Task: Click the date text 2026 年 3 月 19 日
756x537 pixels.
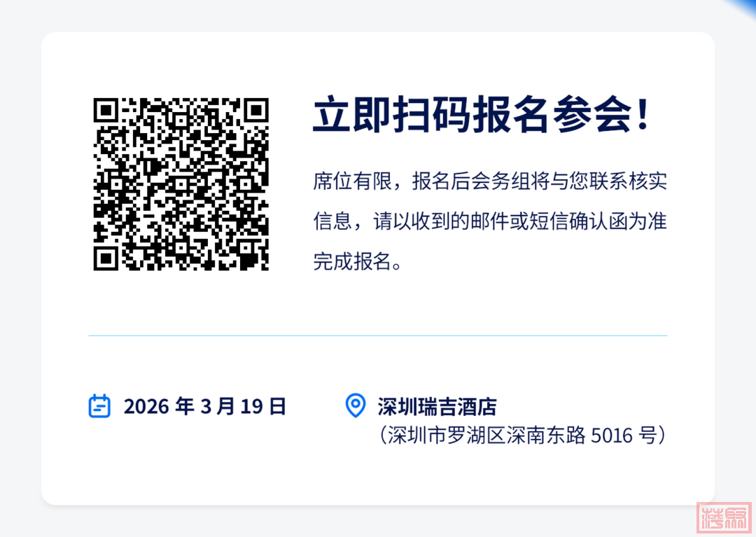Action: pyautogui.click(x=205, y=406)
